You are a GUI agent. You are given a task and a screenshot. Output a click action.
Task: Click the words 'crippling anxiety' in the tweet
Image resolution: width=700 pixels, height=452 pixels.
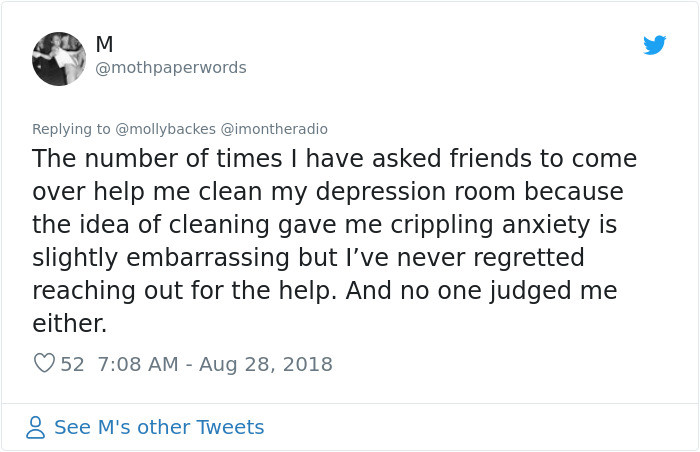[x=490, y=225]
